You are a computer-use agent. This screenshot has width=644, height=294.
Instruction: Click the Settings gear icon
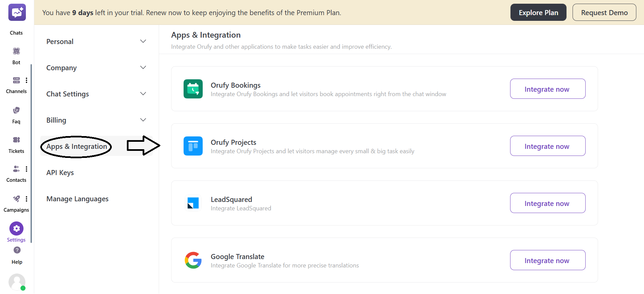click(16, 228)
